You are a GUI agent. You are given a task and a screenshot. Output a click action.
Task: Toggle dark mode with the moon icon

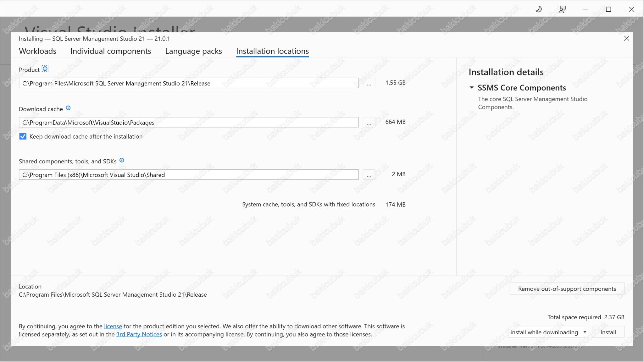[x=539, y=9]
